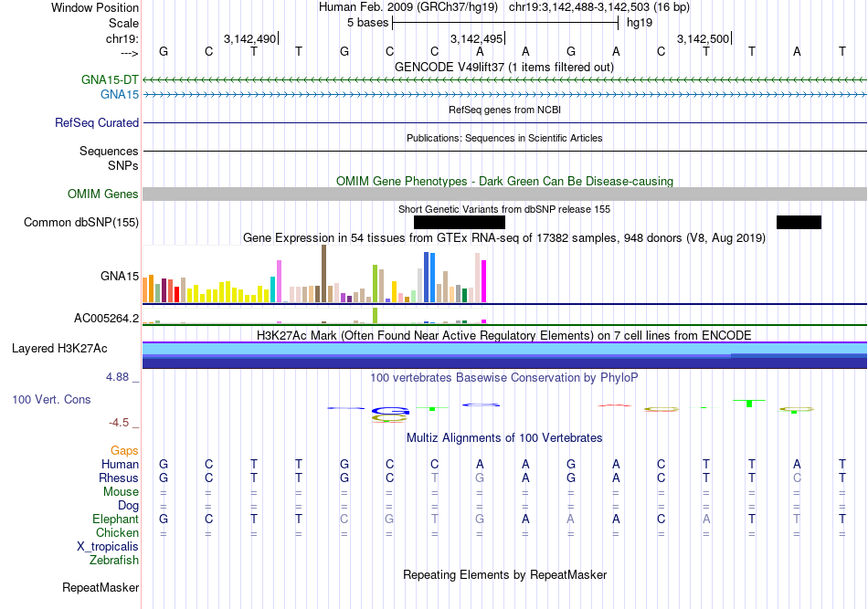The width and height of the screenshot is (868, 609).
Task: Click the large blue G in PhyloP track
Action: pos(390,411)
